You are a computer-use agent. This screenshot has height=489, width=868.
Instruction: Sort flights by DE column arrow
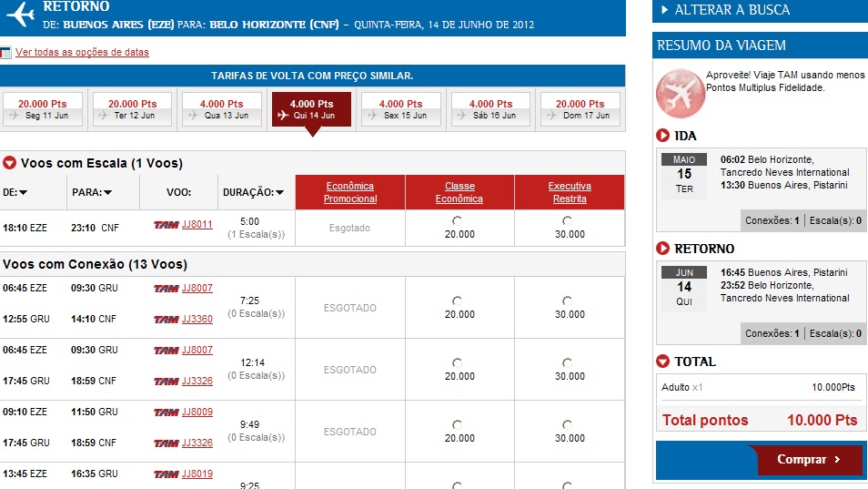[x=24, y=193]
